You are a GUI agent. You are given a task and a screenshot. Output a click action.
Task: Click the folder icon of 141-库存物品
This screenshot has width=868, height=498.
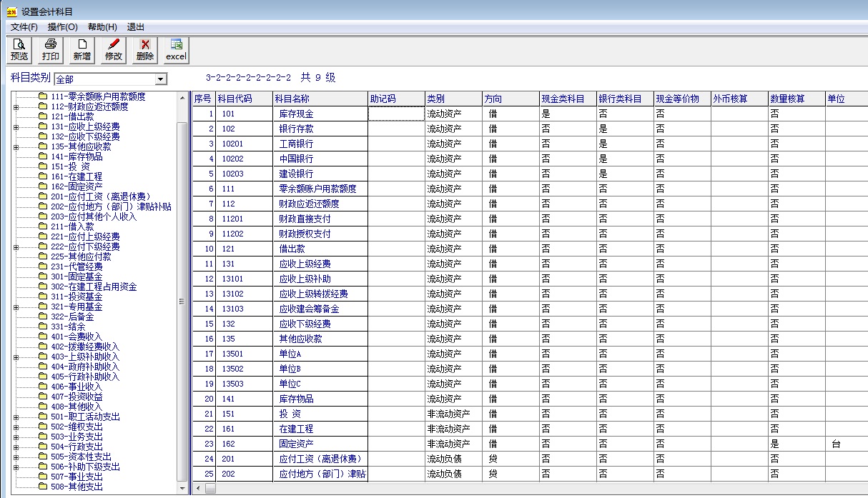(43, 156)
